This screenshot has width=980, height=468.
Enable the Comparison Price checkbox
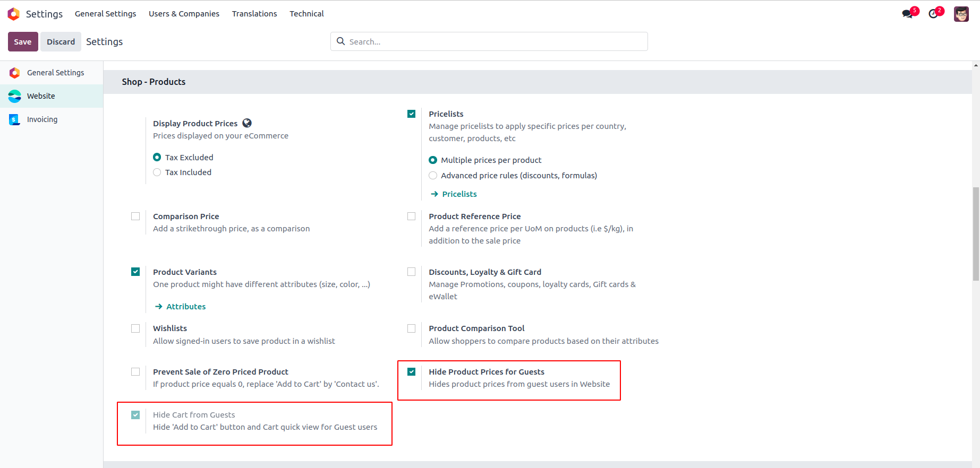click(135, 216)
